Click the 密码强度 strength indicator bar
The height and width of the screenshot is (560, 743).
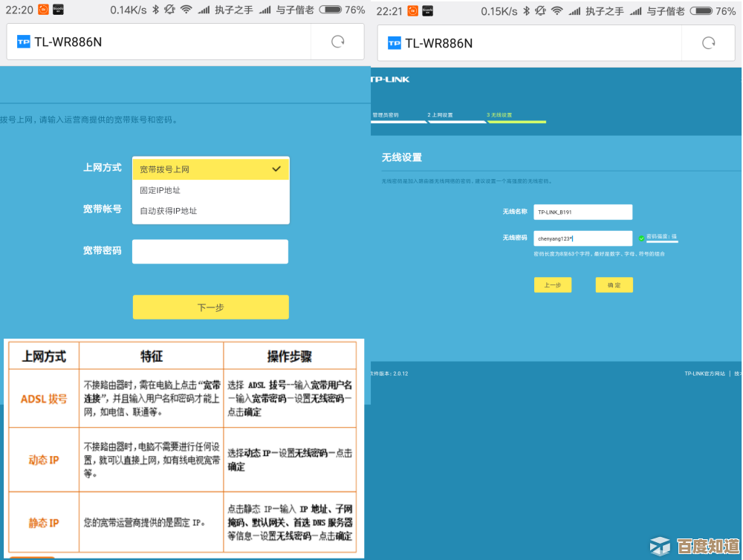(x=662, y=240)
